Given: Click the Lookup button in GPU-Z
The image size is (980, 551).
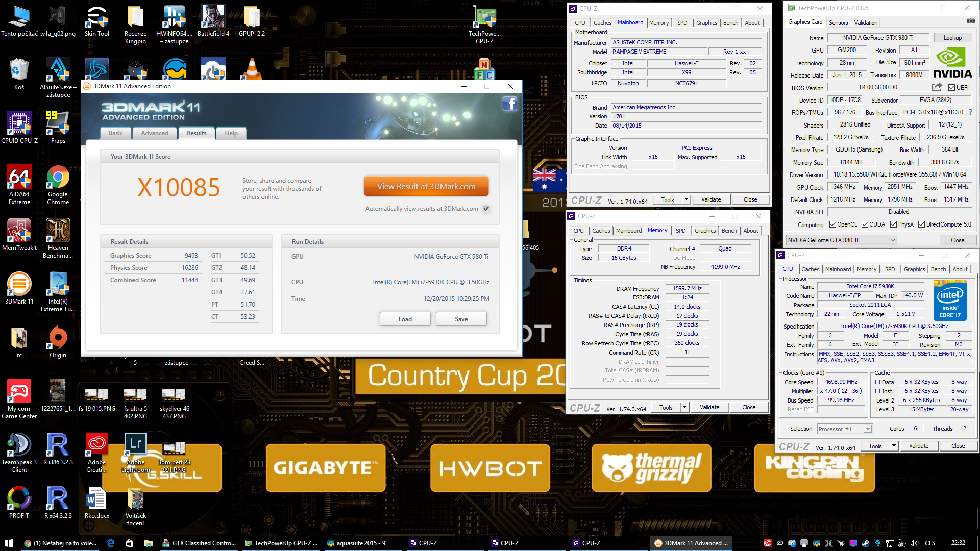Looking at the screenshot, I should tap(952, 38).
